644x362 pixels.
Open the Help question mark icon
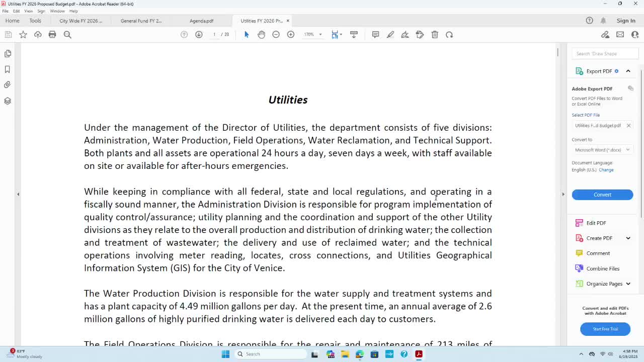[589, 21]
